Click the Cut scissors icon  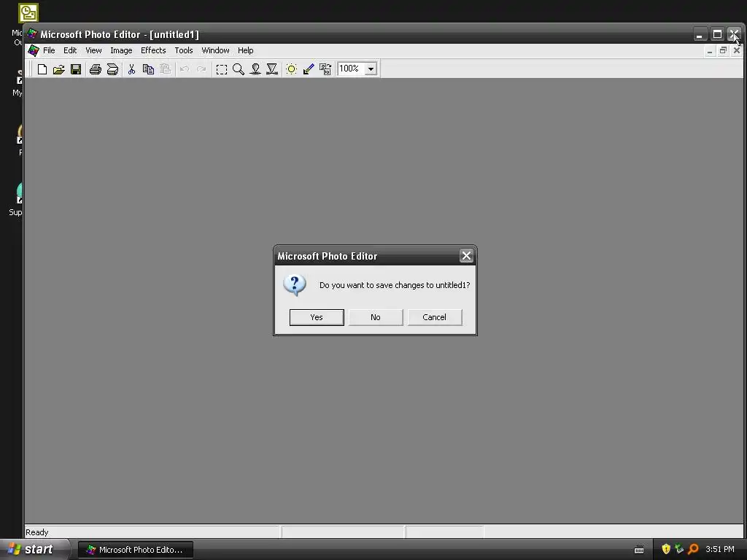[131, 69]
